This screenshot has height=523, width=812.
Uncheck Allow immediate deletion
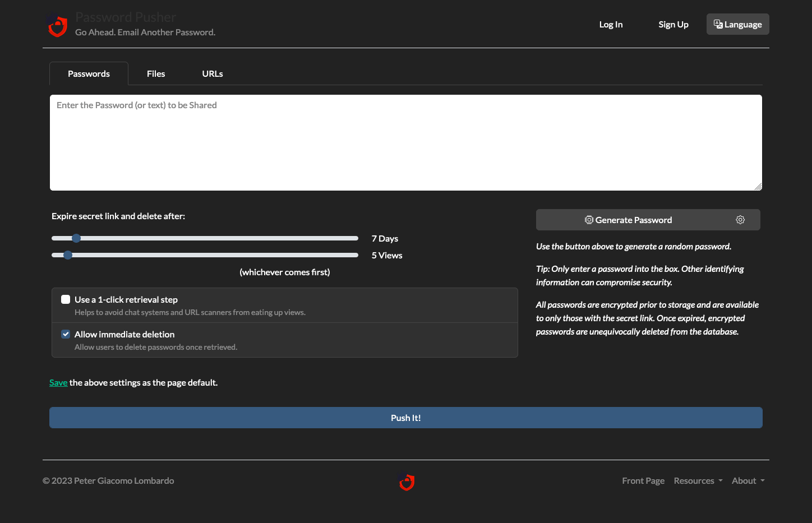pos(66,334)
